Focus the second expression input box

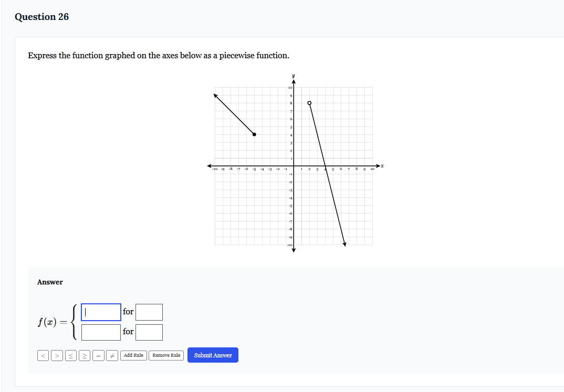pyautogui.click(x=100, y=332)
